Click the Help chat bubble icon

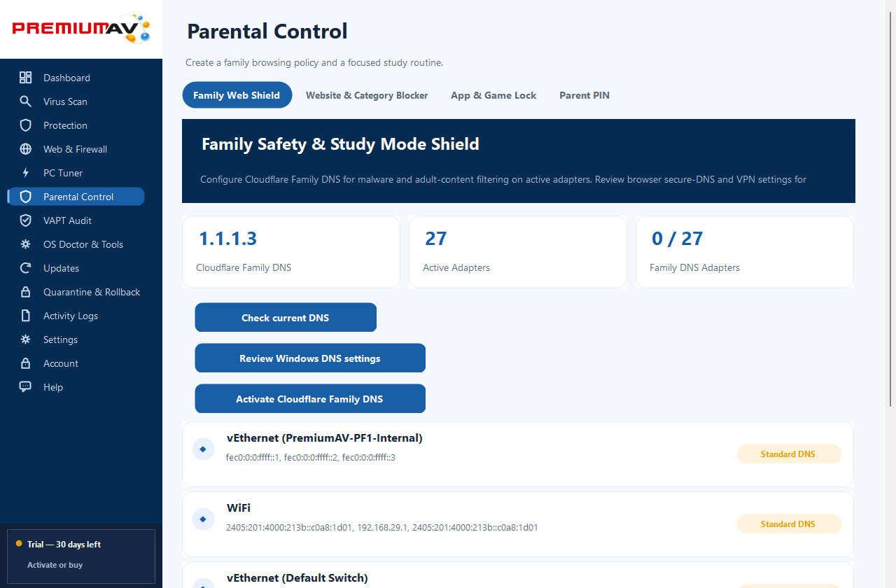(26, 387)
